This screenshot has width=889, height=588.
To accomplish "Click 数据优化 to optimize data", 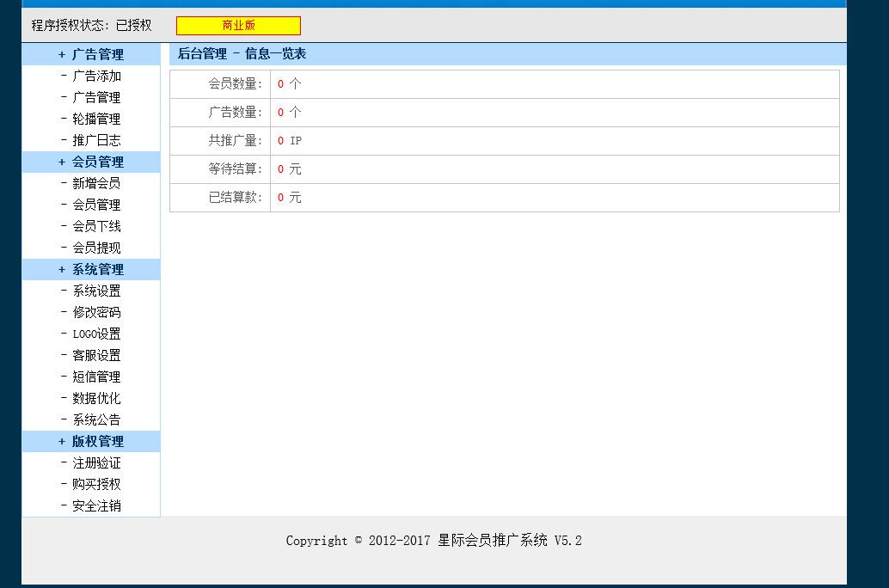I will 96,398.
